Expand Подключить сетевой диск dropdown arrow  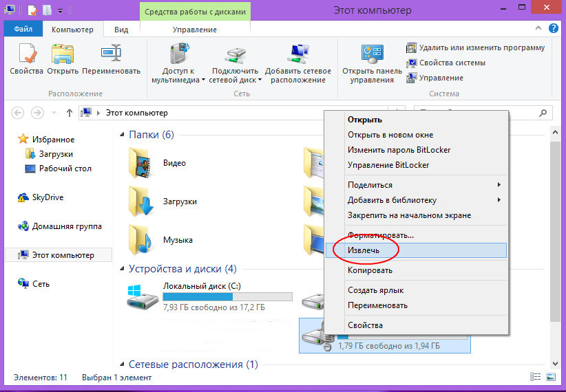pyautogui.click(x=260, y=80)
